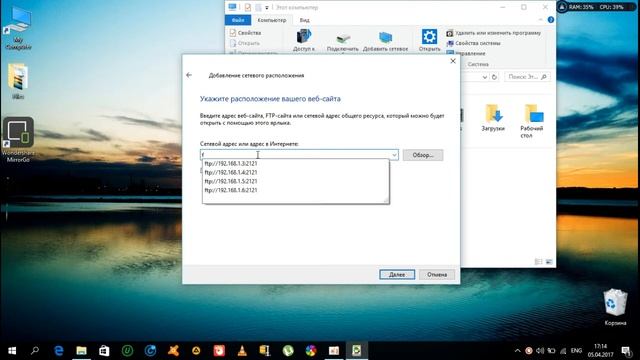Open File Explorer from the taskbar

[x=81, y=351]
